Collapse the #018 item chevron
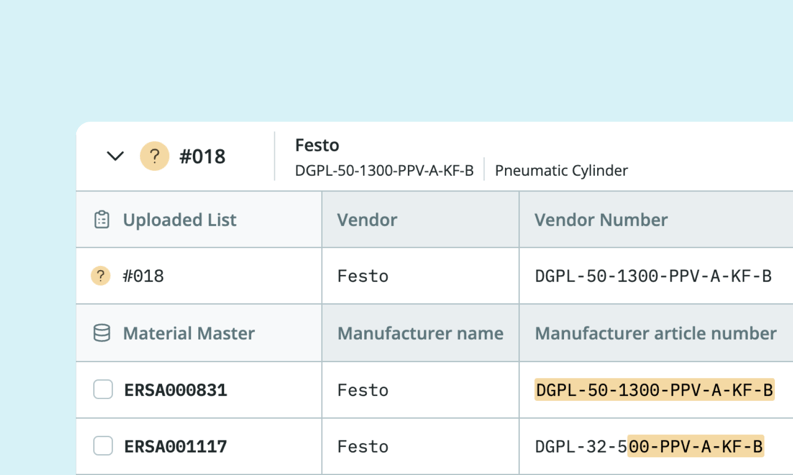The width and height of the screenshot is (793, 475). tap(115, 156)
